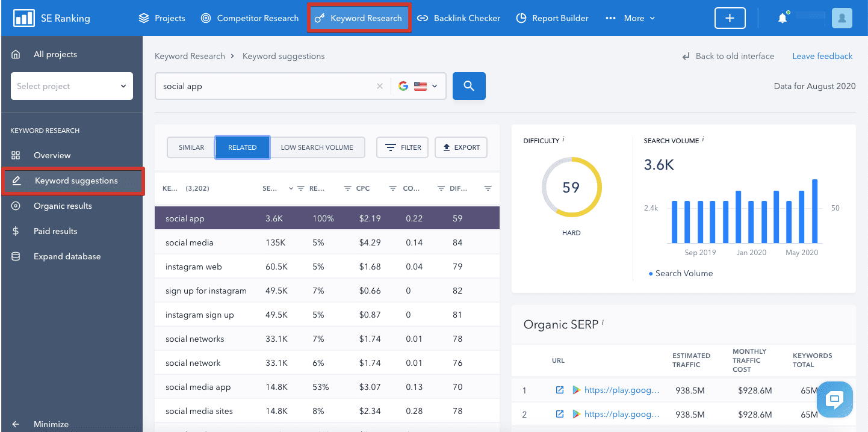Image resolution: width=868 pixels, height=432 pixels.
Task: Toggle sort arrow on the SE... column
Action: tap(291, 188)
